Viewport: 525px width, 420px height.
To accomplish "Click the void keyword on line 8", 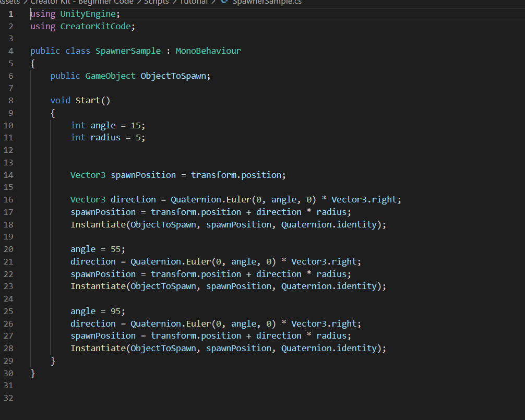I will point(60,100).
